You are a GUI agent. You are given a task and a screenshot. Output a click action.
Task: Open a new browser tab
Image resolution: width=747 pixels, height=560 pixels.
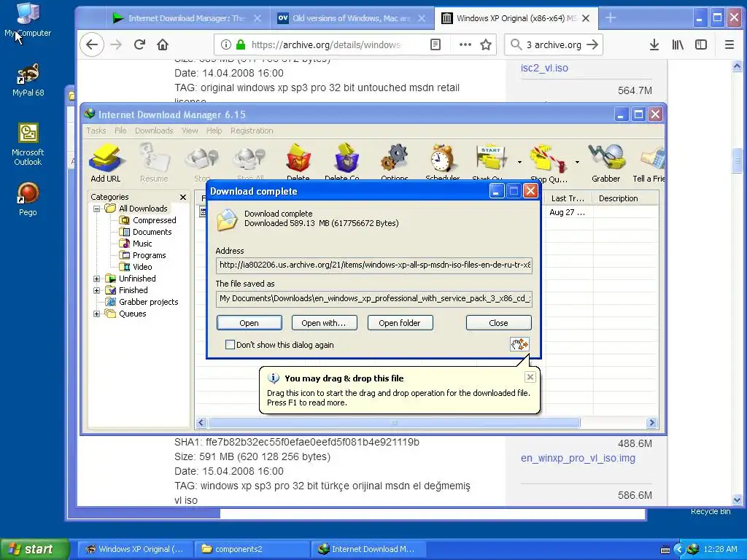(611, 18)
